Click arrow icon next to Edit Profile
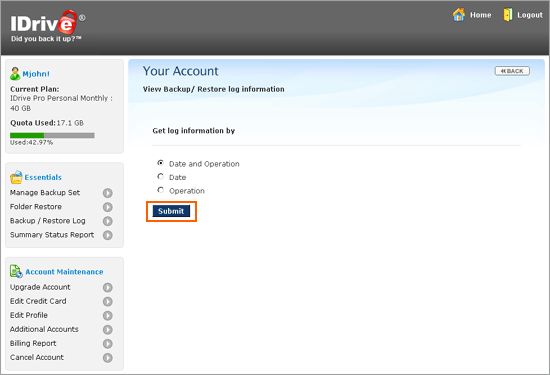The width and height of the screenshot is (550, 375). [x=108, y=315]
